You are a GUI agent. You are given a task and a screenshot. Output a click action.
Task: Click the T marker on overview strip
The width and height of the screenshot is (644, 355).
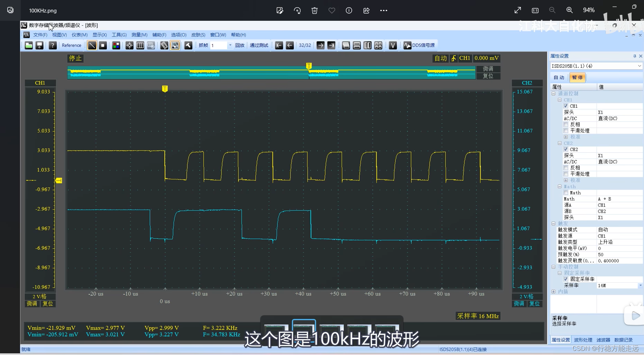point(309,66)
